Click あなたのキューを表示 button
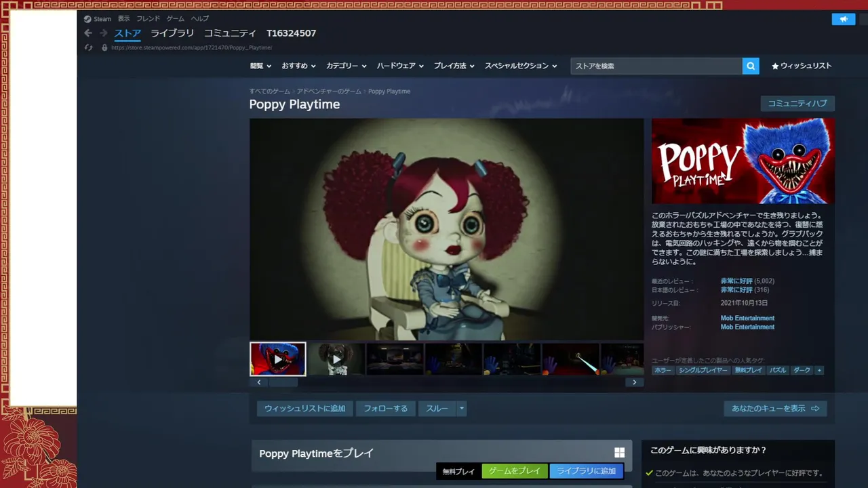 (775, 409)
